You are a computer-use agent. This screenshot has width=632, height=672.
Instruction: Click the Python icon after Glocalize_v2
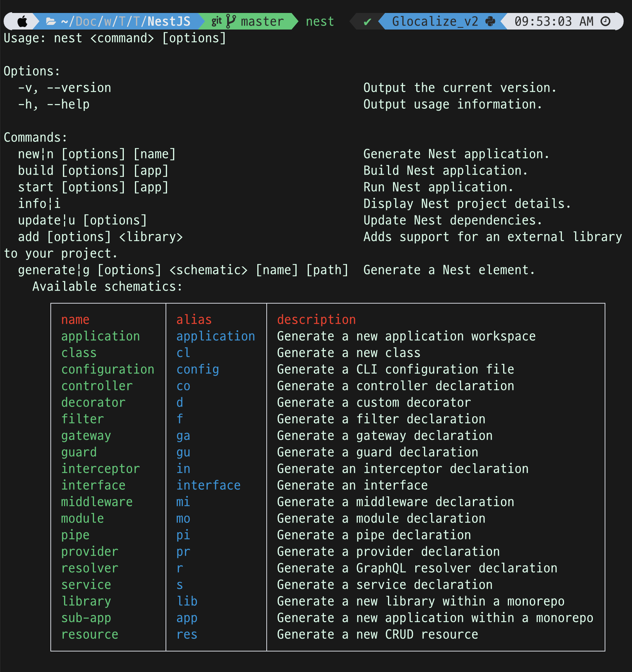490,21
